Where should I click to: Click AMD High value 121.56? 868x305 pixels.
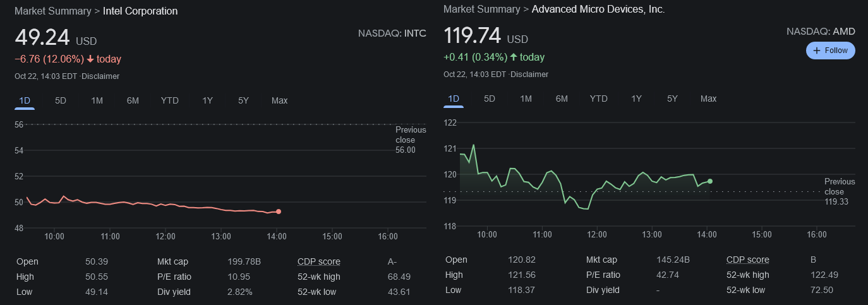pos(521,275)
